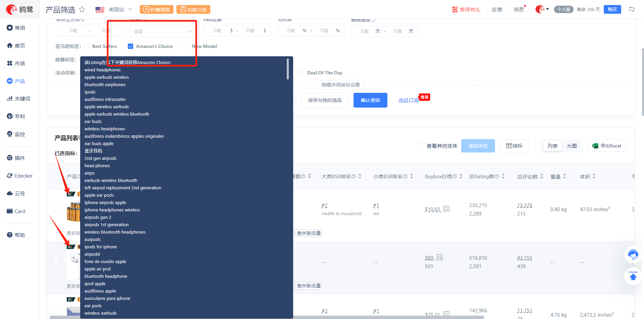Toggle the New Model checkbox
Screen dimensions: 644x319
(x=186, y=46)
